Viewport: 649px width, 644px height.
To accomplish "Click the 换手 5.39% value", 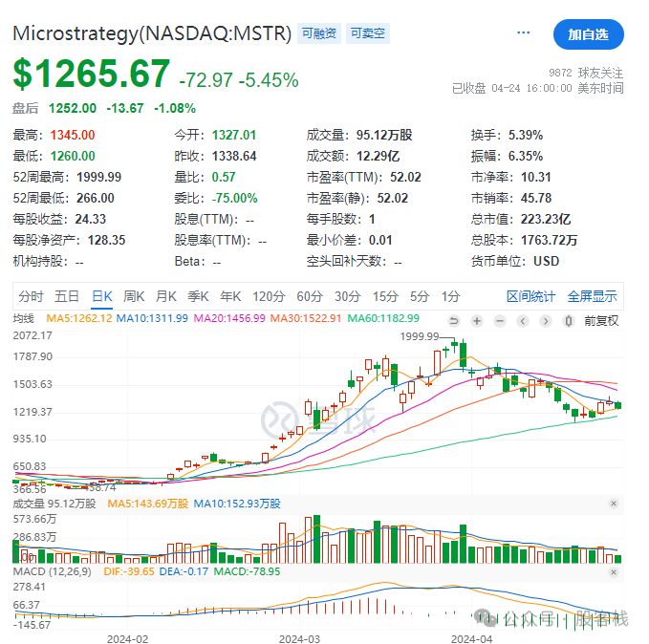I will [x=526, y=135].
